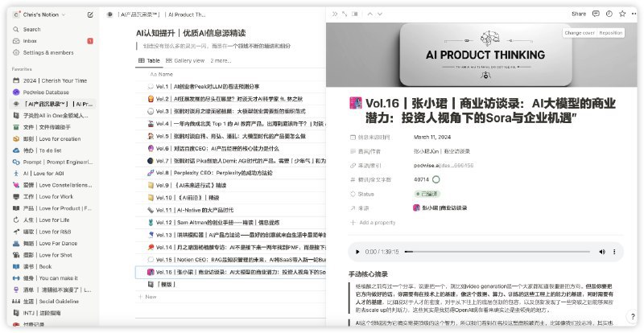644x333 pixels.
Task: Click the Name column header
Action: 162,74
